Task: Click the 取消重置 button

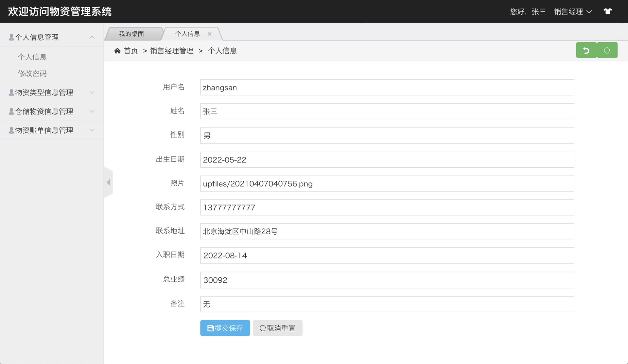Action: coord(277,328)
